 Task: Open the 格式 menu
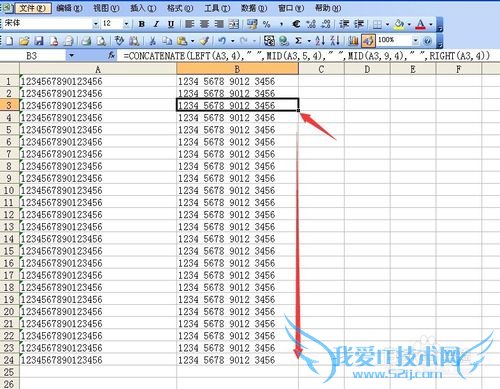click(180, 8)
